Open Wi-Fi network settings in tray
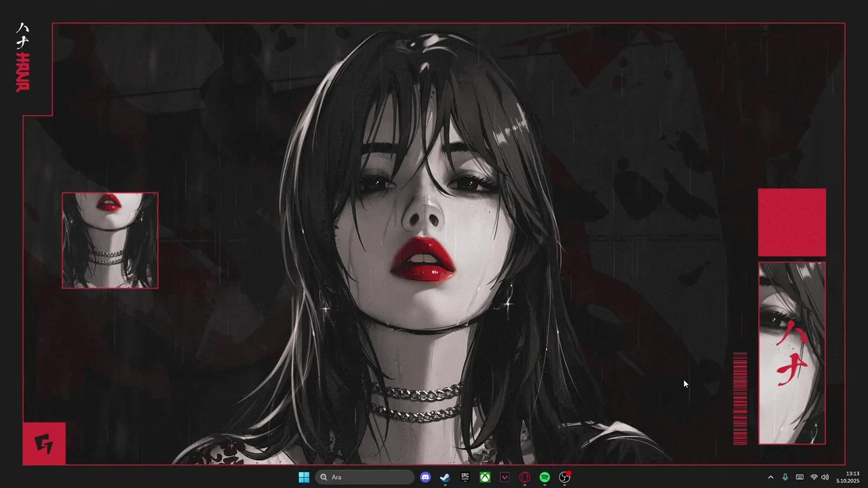 click(x=814, y=477)
